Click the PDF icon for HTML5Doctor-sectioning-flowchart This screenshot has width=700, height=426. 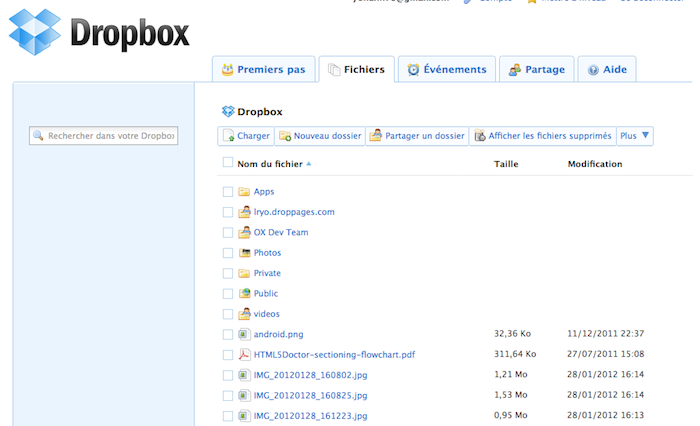pos(244,355)
